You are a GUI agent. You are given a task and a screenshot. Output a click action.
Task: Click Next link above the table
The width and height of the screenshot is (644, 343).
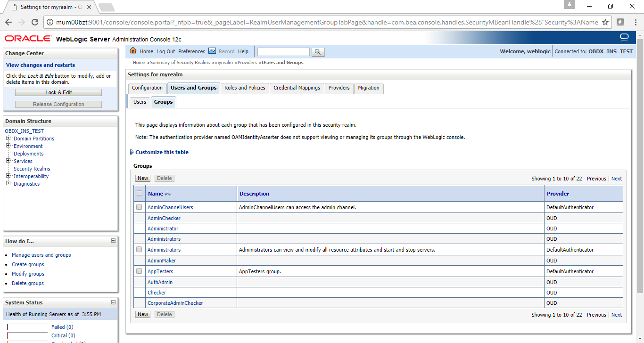pos(617,179)
